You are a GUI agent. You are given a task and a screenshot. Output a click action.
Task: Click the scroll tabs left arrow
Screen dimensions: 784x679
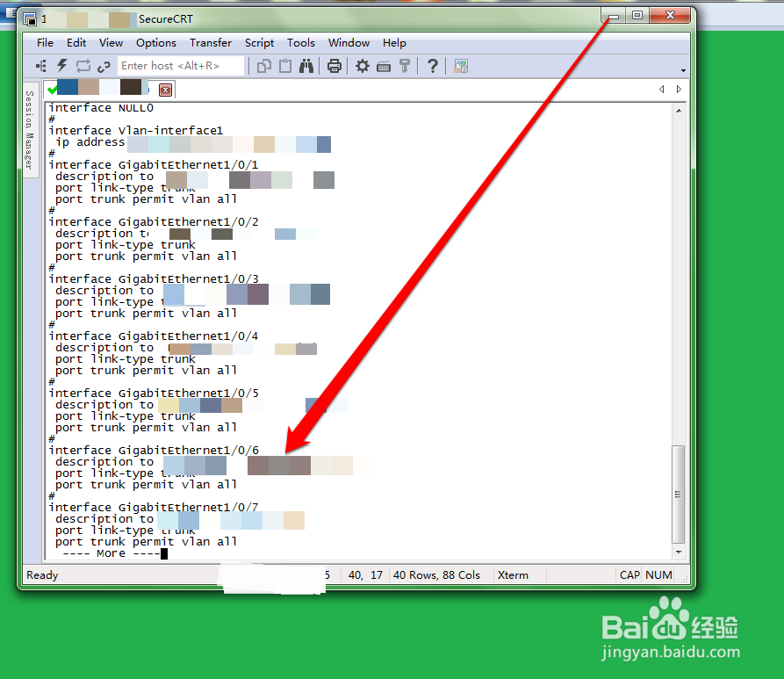pyautogui.click(x=661, y=89)
